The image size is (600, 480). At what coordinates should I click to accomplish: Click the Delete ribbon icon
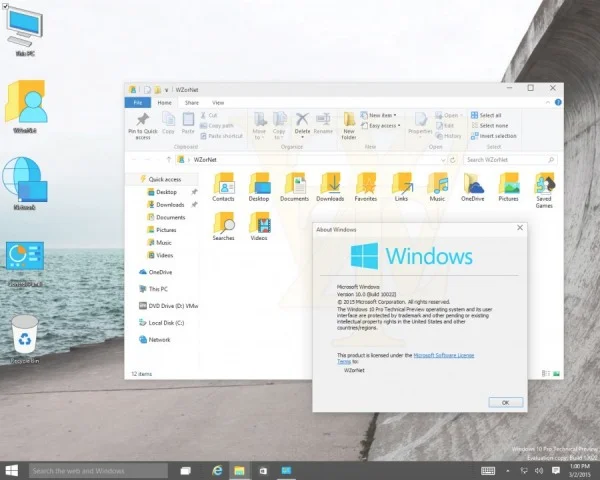click(x=302, y=119)
